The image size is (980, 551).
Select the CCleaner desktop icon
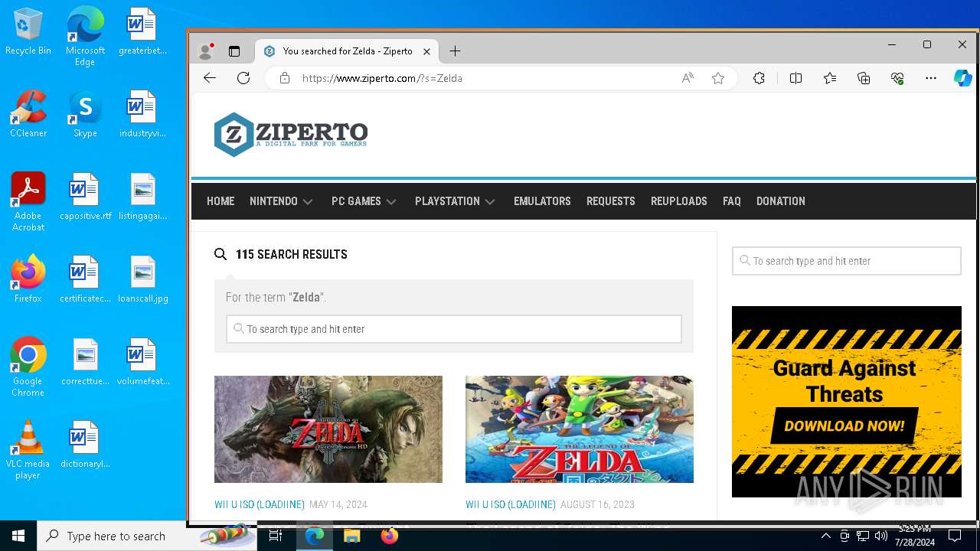pos(28,115)
